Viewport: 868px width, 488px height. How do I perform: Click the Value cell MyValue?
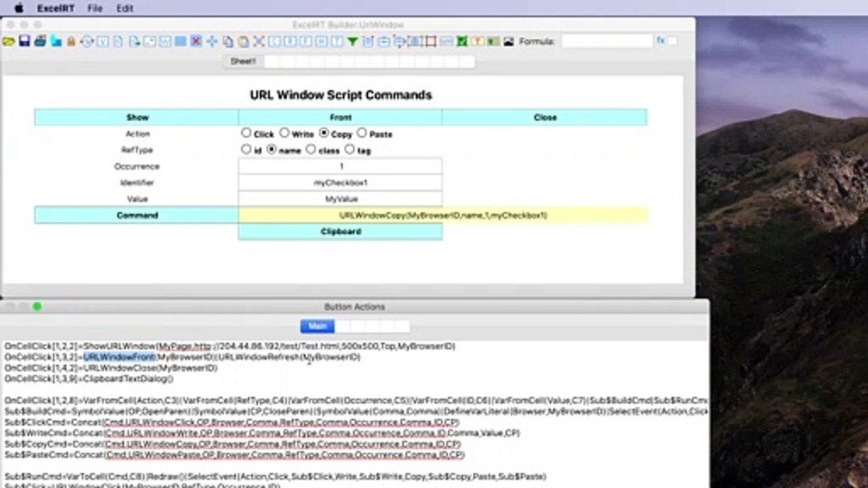point(340,199)
